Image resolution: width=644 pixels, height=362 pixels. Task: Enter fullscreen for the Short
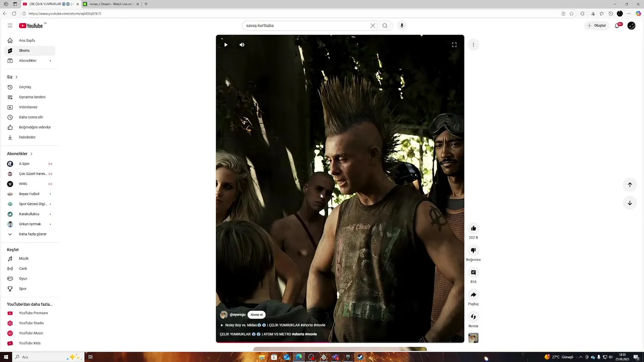point(454,45)
